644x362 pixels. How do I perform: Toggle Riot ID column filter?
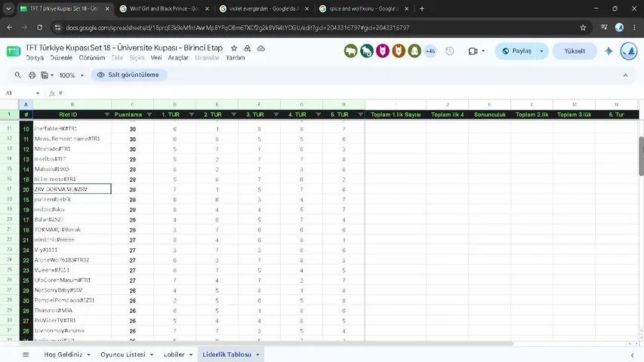(x=106, y=115)
